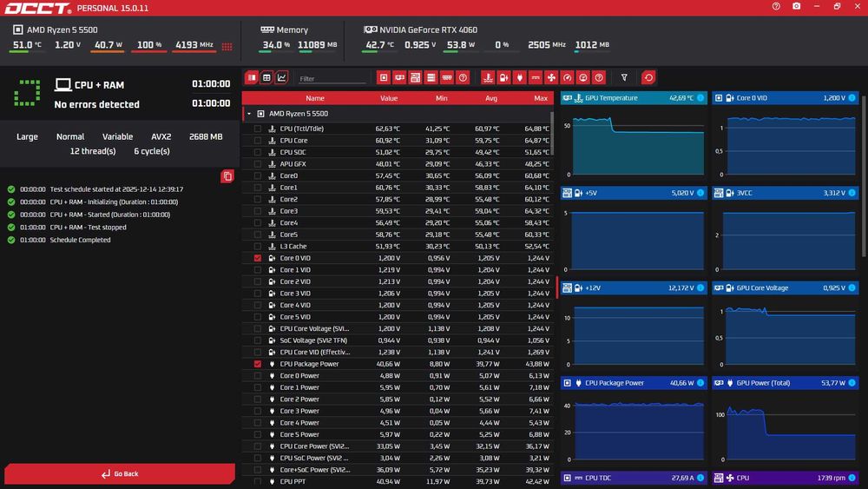Click the 'APU GFX' row name
This screenshot has height=489, width=868.
(293, 164)
